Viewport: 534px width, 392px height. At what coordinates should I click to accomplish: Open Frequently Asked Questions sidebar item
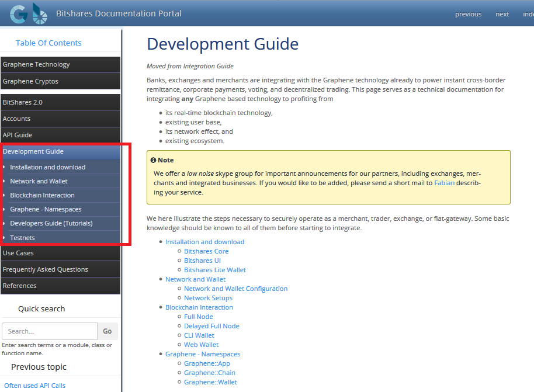[60, 269]
